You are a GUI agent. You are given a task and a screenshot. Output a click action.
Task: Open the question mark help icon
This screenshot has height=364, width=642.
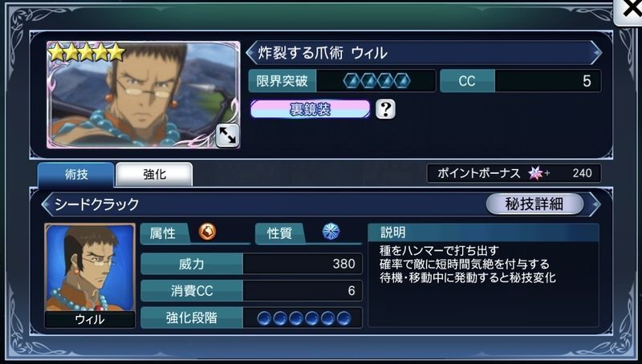(x=385, y=109)
